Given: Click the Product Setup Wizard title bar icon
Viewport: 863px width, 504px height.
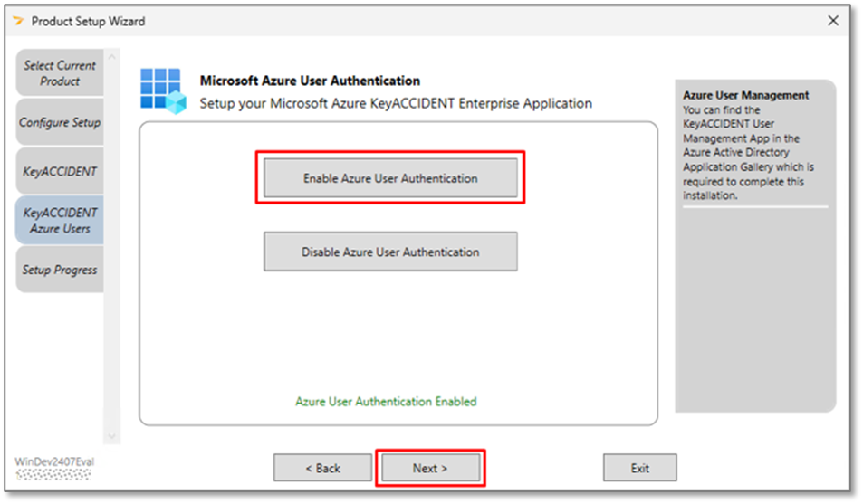Looking at the screenshot, I should click(x=17, y=21).
